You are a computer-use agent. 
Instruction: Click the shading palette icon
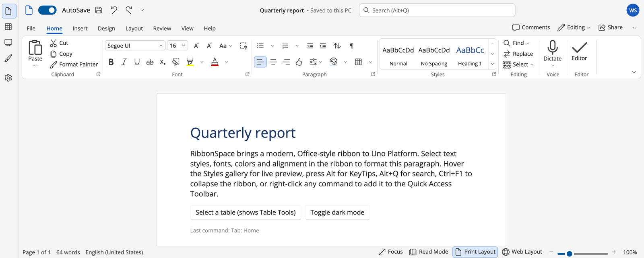[333, 62]
